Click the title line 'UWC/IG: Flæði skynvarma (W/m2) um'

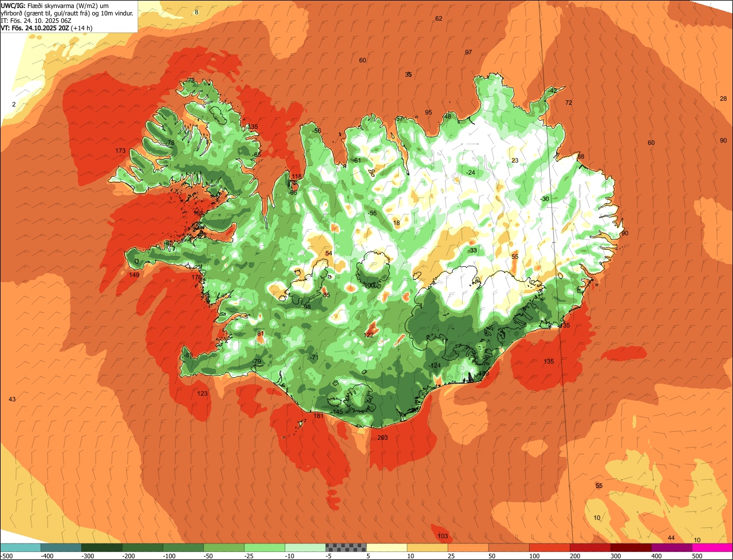pyautogui.click(x=55, y=5)
